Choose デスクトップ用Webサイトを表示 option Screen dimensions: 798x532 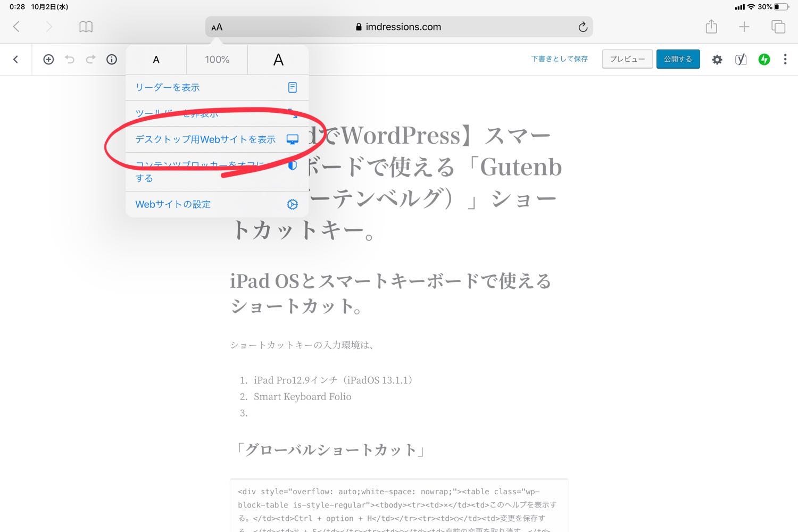pos(217,139)
